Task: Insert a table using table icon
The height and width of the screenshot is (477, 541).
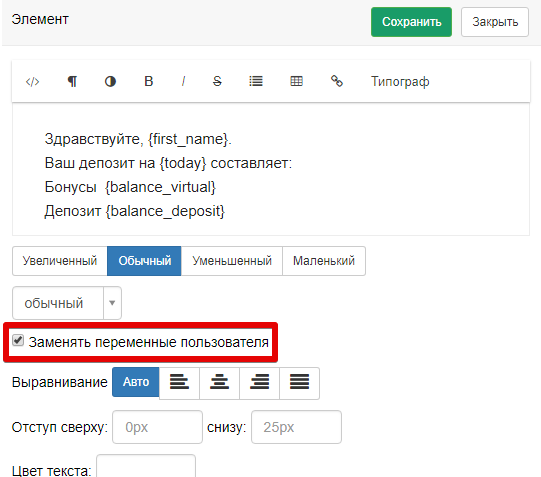Action: click(296, 82)
